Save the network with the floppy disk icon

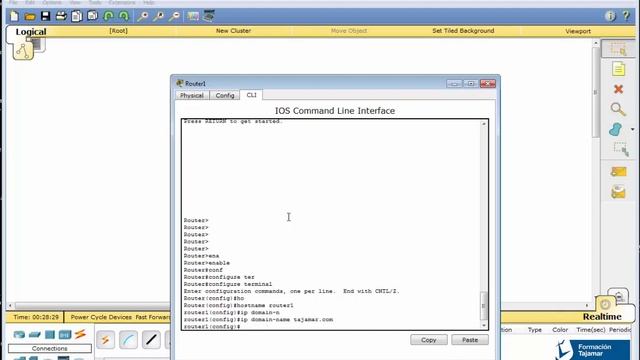point(45,16)
